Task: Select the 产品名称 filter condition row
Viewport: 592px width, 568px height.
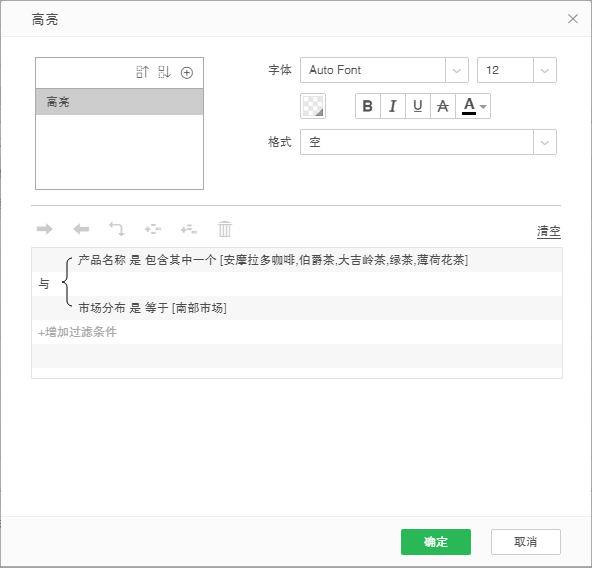Action: [x=273, y=260]
